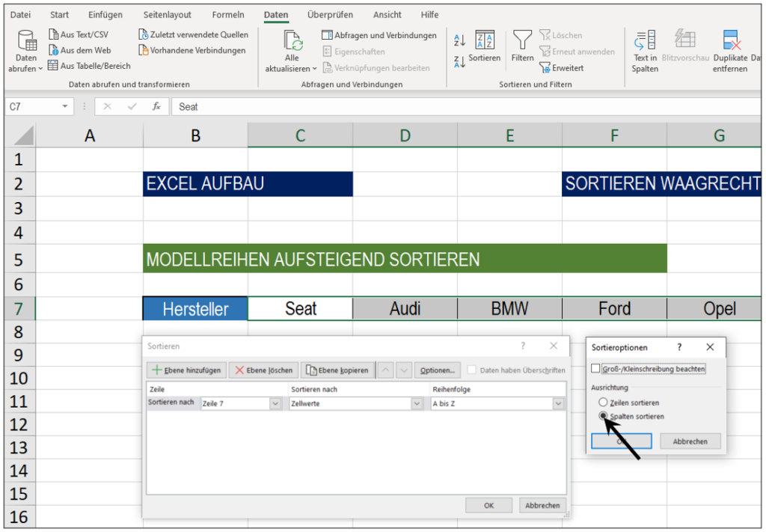This screenshot has width=766, height=532.
Task: Open the A bis Z order dropdown
Action: coord(558,403)
